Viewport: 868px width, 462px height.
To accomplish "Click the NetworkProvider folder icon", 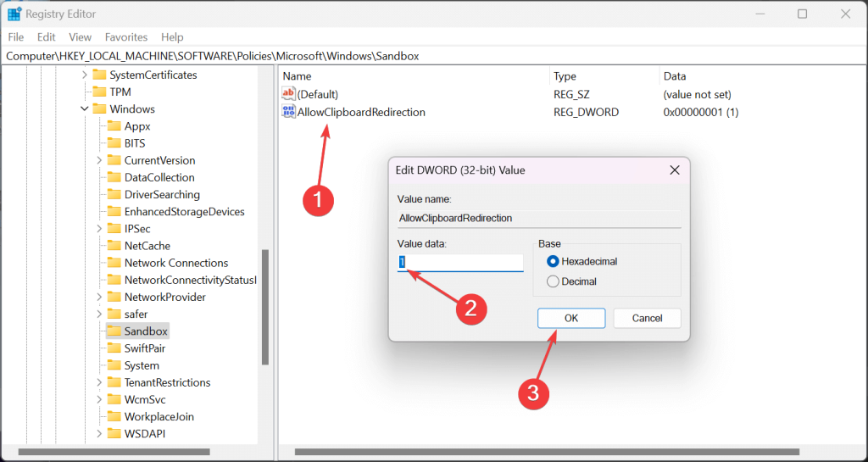I will 114,297.
